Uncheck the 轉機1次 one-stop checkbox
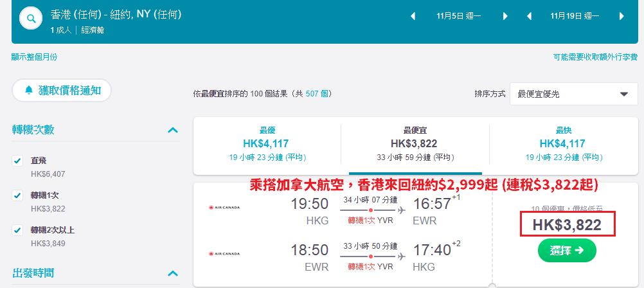The image size is (644, 288). pos(17,195)
